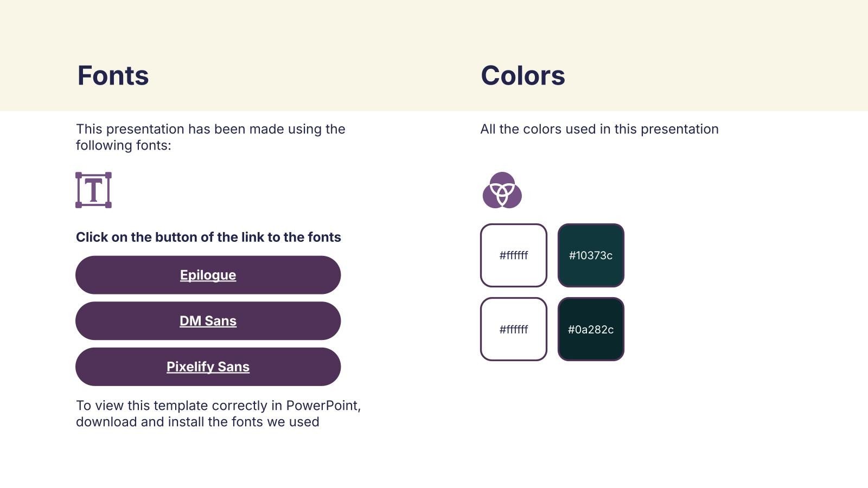Click the word PowerPoint in the note
The height and width of the screenshot is (488, 868).
(x=323, y=406)
